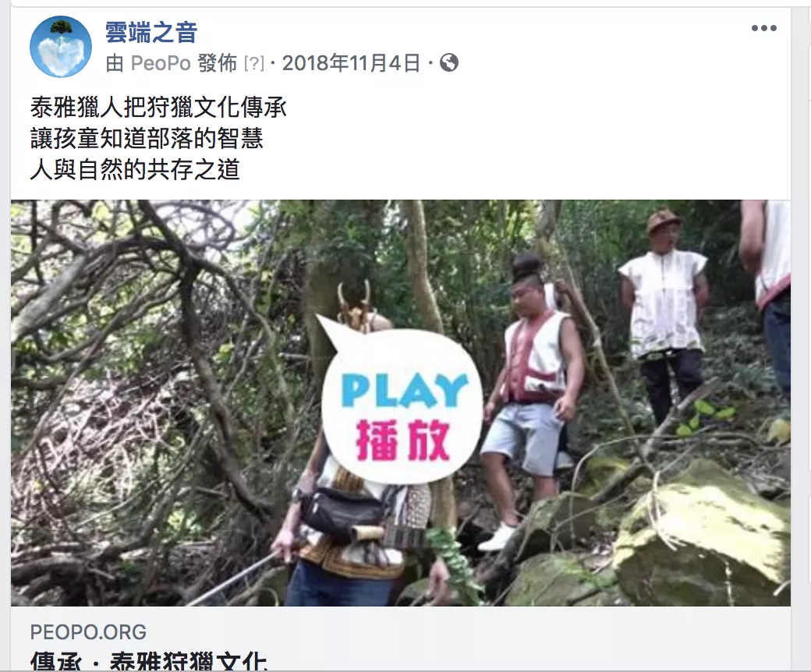Open the 雲端之音 page name link
The height and width of the screenshot is (672, 811).
point(151,33)
